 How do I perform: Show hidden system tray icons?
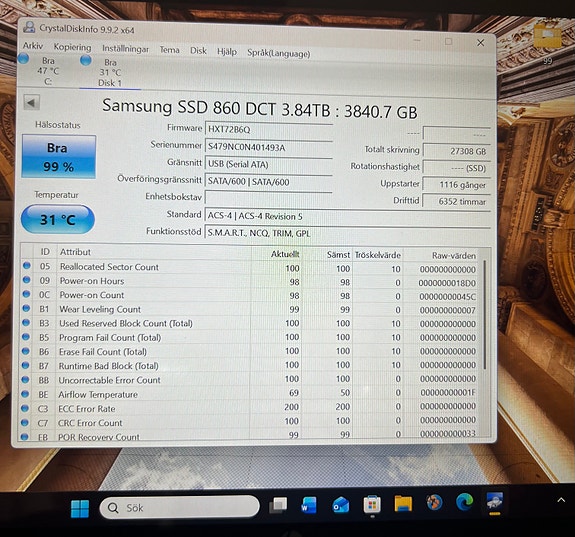[561, 500]
